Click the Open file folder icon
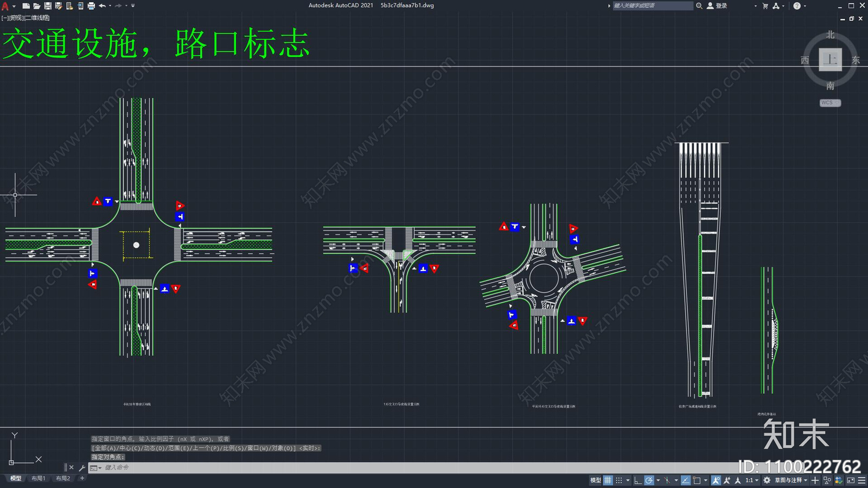 tap(36, 6)
